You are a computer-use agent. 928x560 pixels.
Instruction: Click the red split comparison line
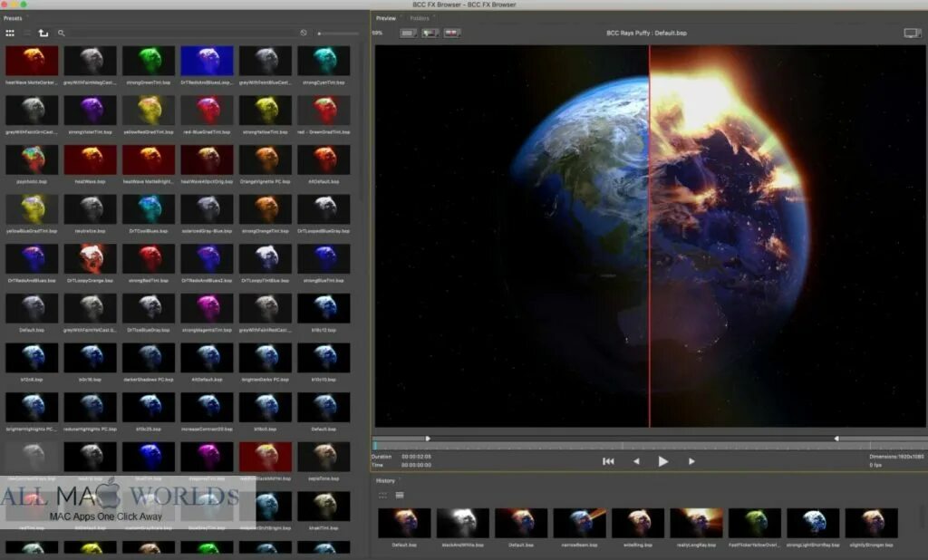649,237
